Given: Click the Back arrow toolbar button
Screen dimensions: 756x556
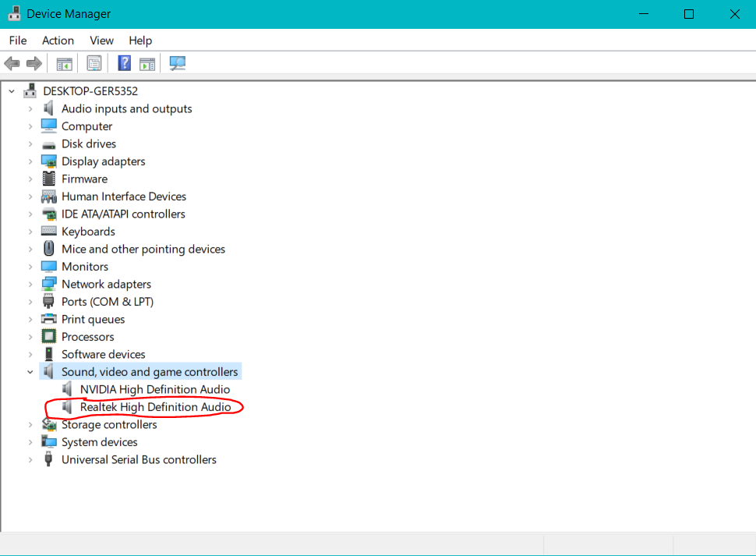Looking at the screenshot, I should (12, 63).
